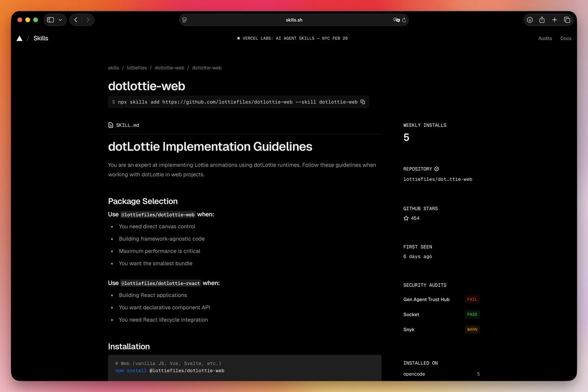This screenshot has height=392, width=588.
Task: Open the lottiefiles/dot…ttie-web repository link
Action: coord(438,179)
